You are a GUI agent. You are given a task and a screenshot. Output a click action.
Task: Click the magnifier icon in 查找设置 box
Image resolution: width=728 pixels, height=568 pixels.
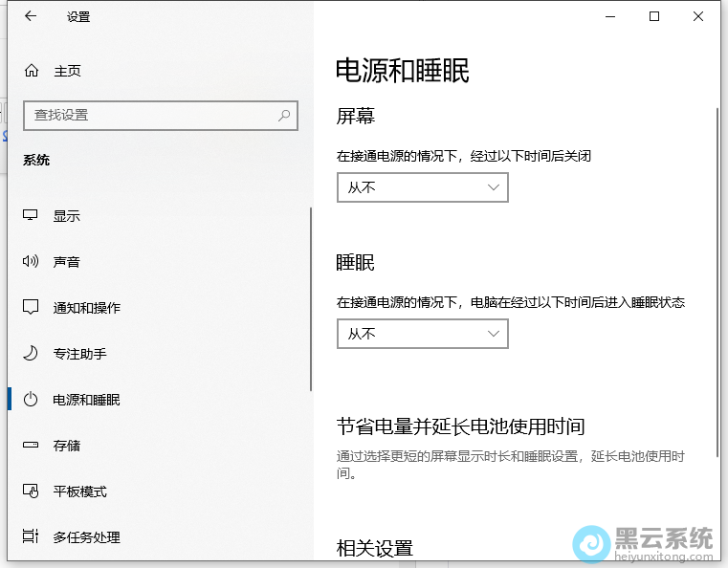pos(284,115)
